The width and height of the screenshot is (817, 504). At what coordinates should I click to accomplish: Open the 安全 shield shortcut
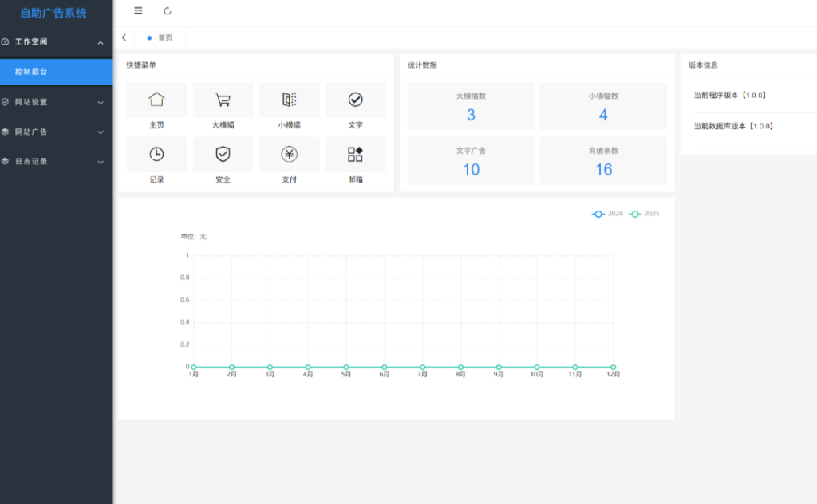click(223, 154)
